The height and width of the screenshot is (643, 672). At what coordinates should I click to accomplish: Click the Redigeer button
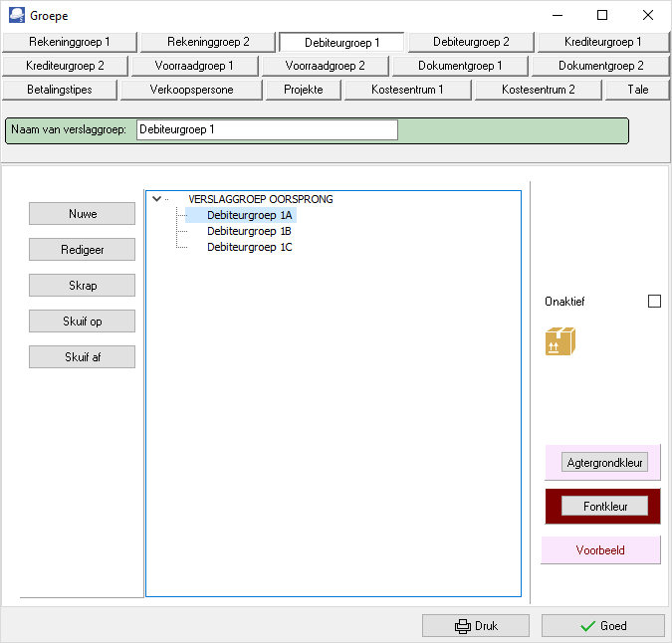point(82,250)
